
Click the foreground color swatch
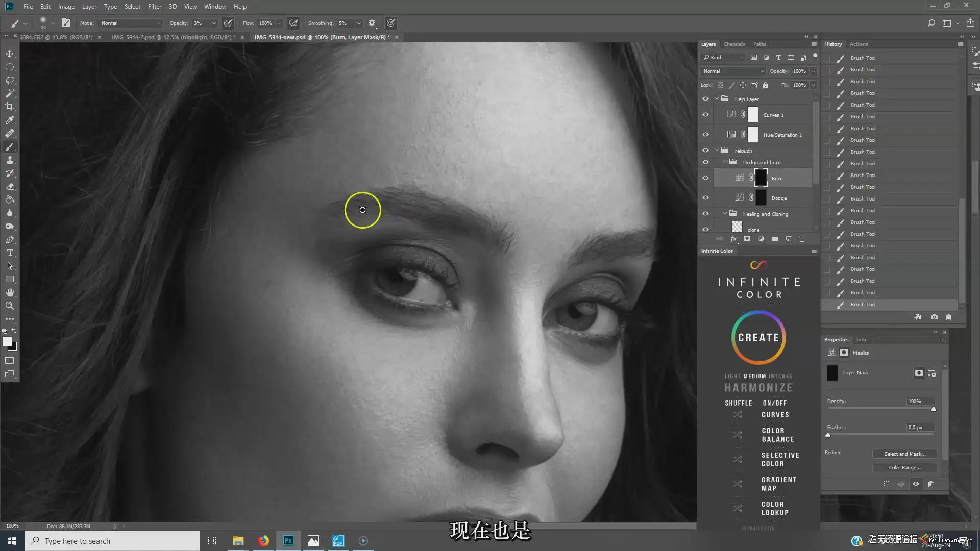7,342
